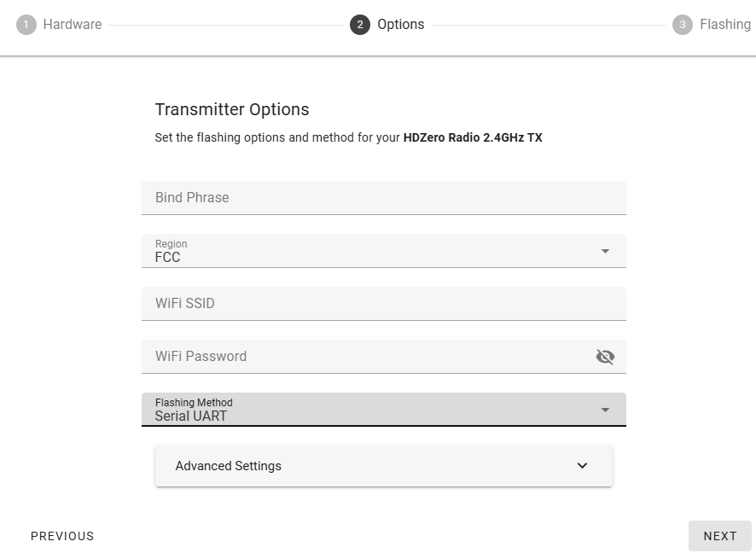Click the step 1 circle icon
The width and height of the screenshot is (756, 559).
[26, 25]
